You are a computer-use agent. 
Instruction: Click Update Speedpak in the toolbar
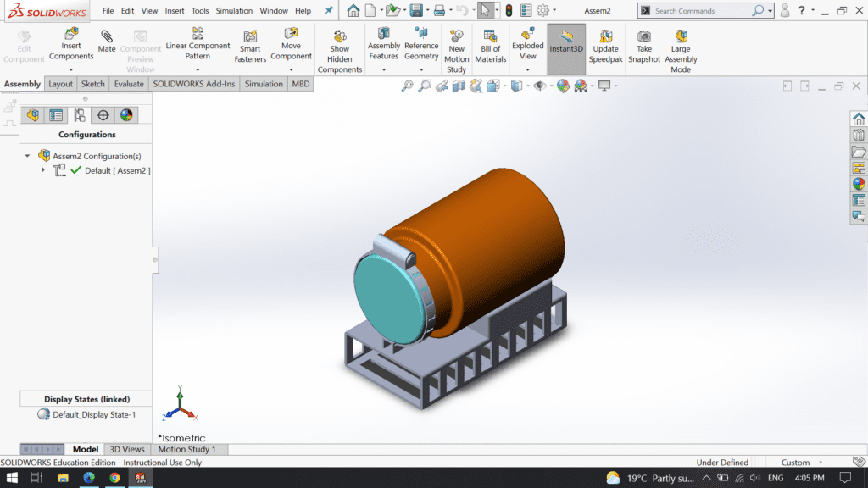[605, 42]
